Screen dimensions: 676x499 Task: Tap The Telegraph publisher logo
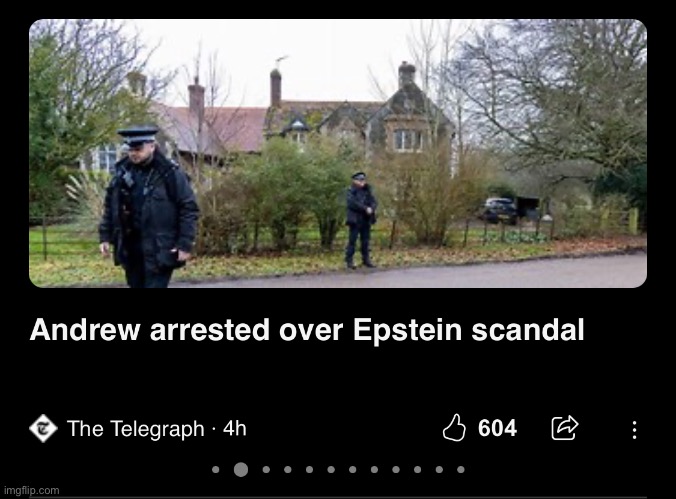43,428
